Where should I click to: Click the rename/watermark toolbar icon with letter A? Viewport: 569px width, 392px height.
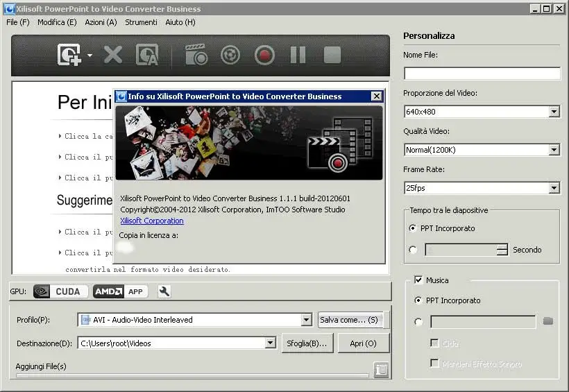[x=147, y=56]
